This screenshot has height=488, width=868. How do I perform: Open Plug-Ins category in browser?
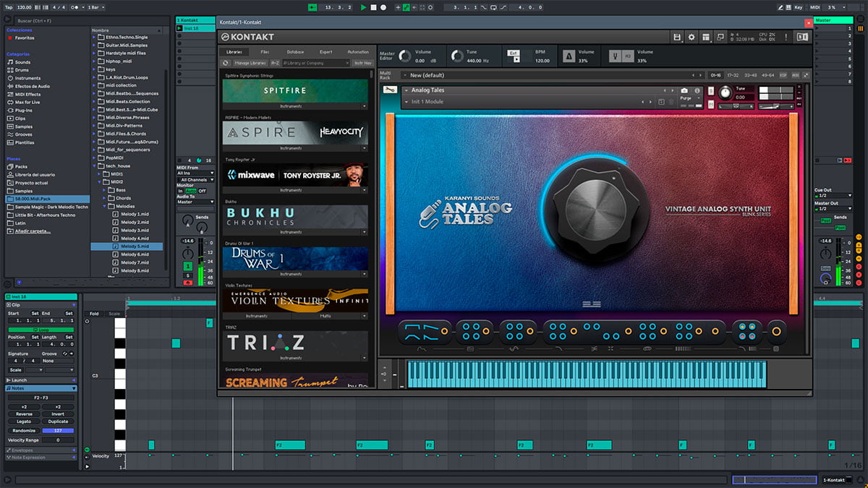[x=24, y=111]
